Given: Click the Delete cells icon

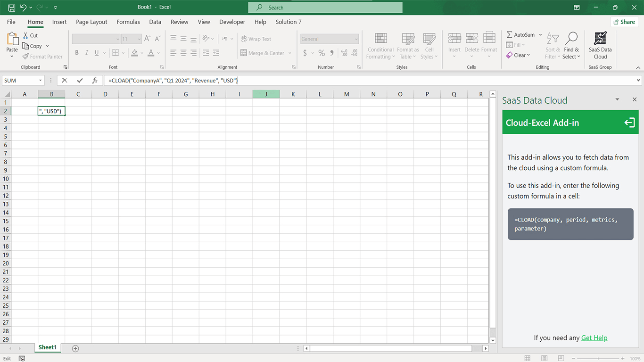Looking at the screenshot, I should (x=472, y=39).
